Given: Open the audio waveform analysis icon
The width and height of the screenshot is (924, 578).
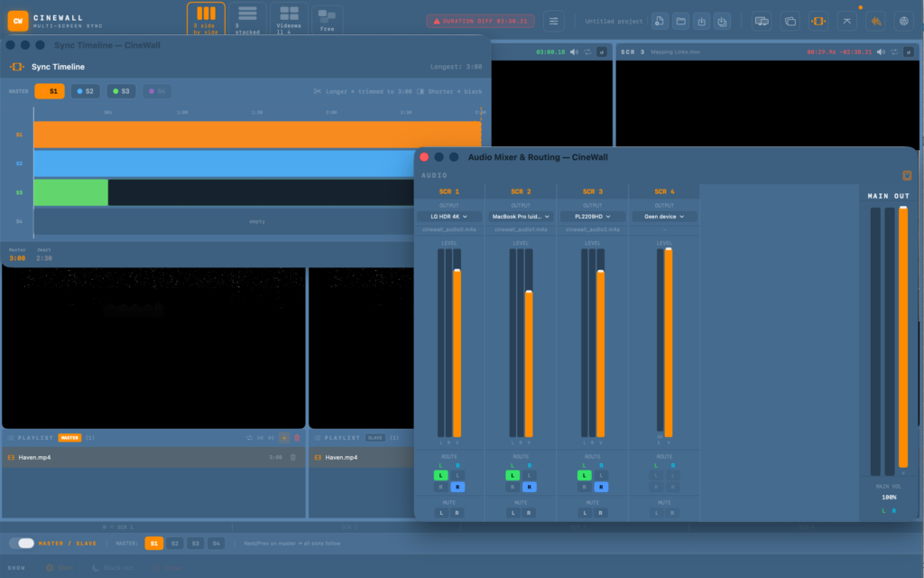Looking at the screenshot, I should pyautogui.click(x=875, y=22).
